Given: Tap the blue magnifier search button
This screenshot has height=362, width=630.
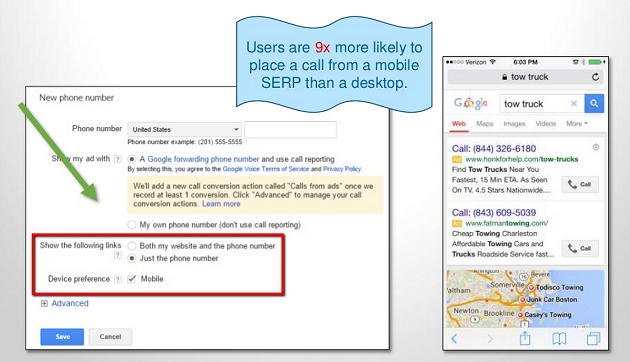Looking at the screenshot, I should pyautogui.click(x=594, y=104).
